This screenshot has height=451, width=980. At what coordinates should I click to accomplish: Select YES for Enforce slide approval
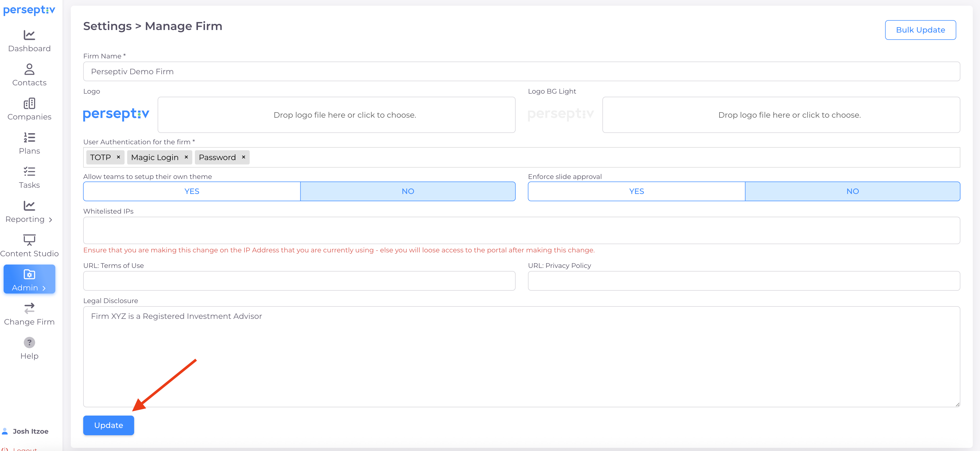point(636,191)
